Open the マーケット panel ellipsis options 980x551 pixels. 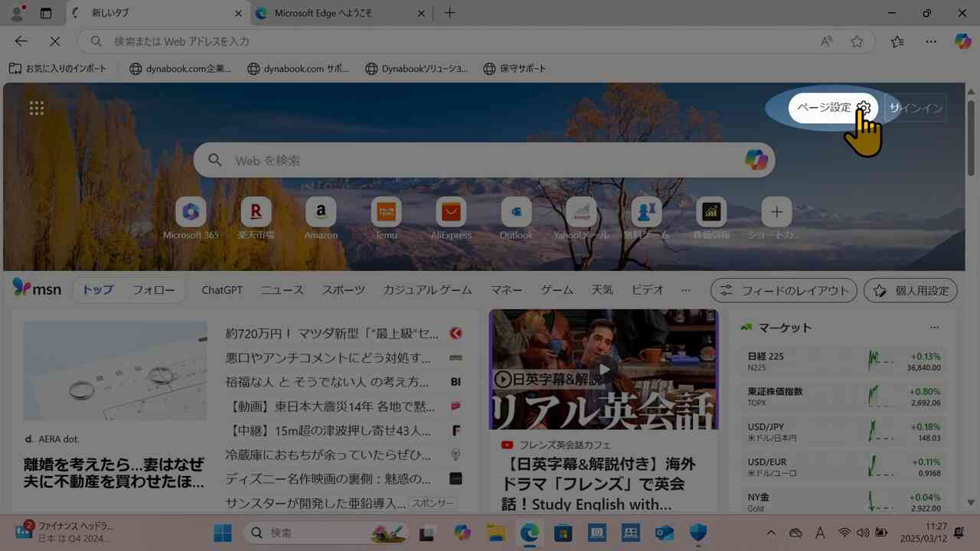(x=934, y=327)
